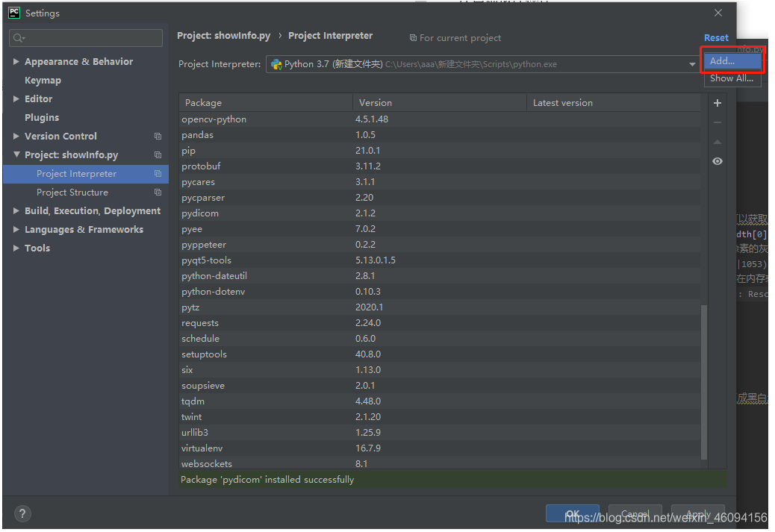This screenshot has width=775, height=532.
Task: Click the Cancel button
Action: click(x=635, y=514)
